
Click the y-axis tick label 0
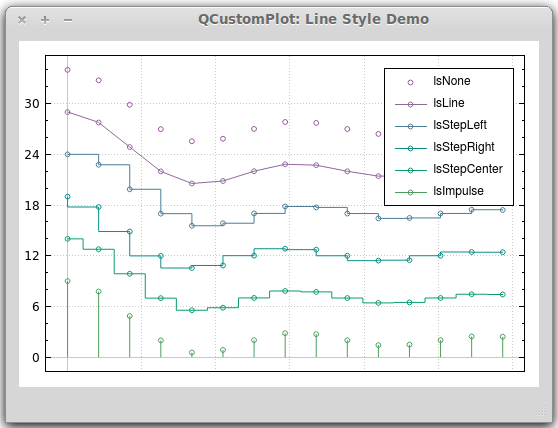(36, 358)
